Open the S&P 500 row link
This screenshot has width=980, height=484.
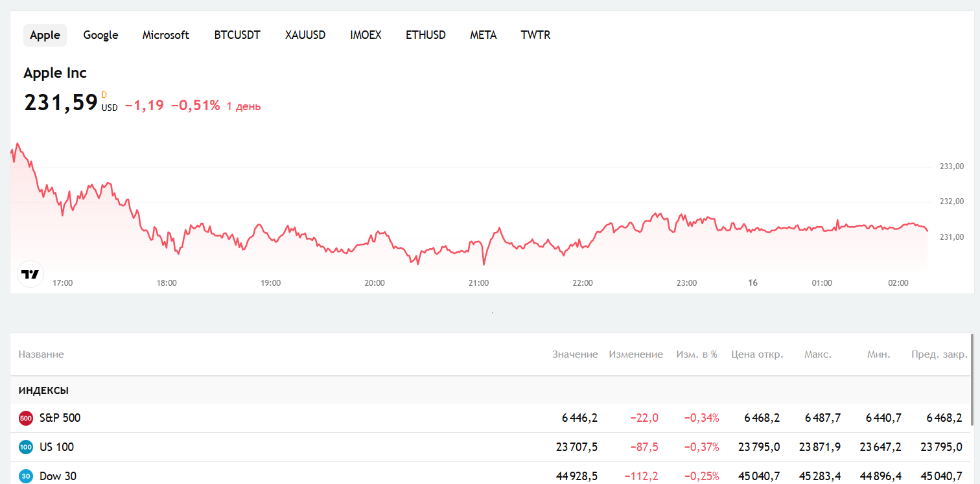click(60, 418)
